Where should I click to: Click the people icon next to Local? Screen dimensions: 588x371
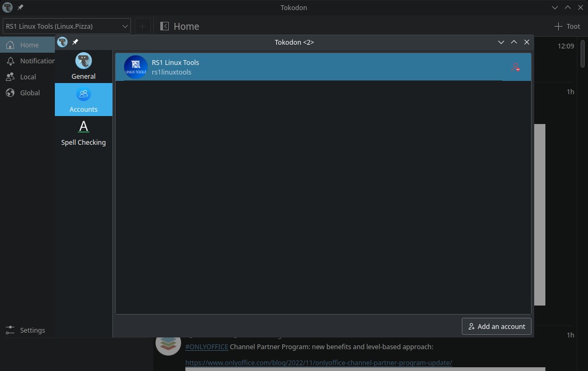pos(10,77)
